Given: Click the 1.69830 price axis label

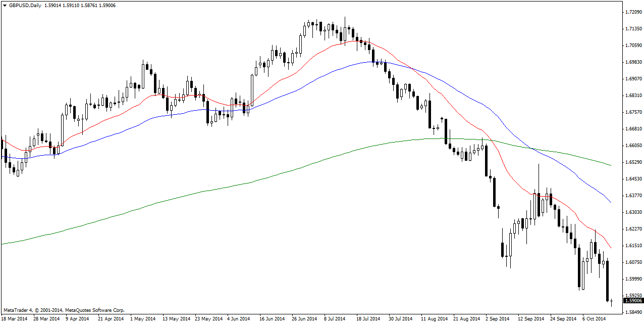Looking at the screenshot, I should 633,62.
